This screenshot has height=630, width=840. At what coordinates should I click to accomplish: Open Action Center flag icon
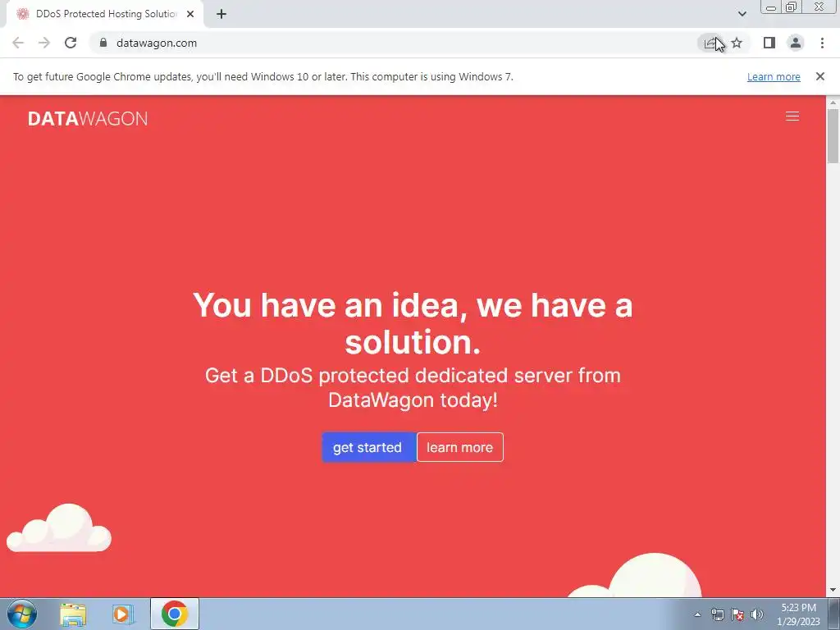737,614
